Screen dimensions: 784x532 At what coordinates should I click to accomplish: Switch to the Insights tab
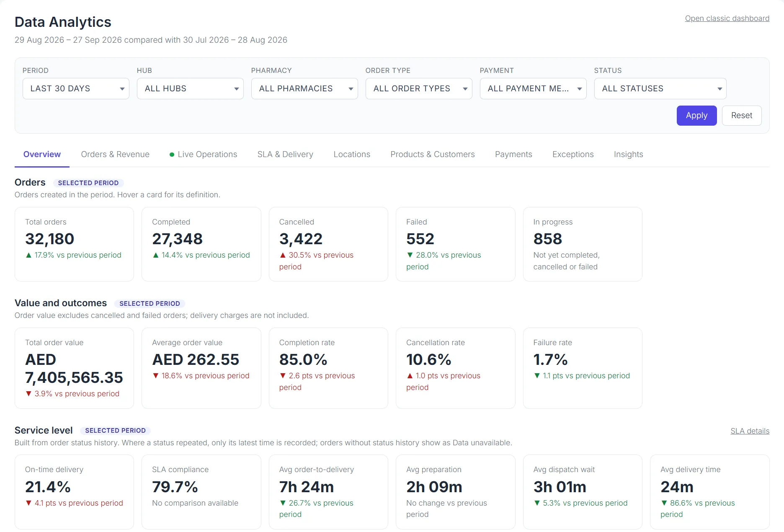click(x=628, y=154)
